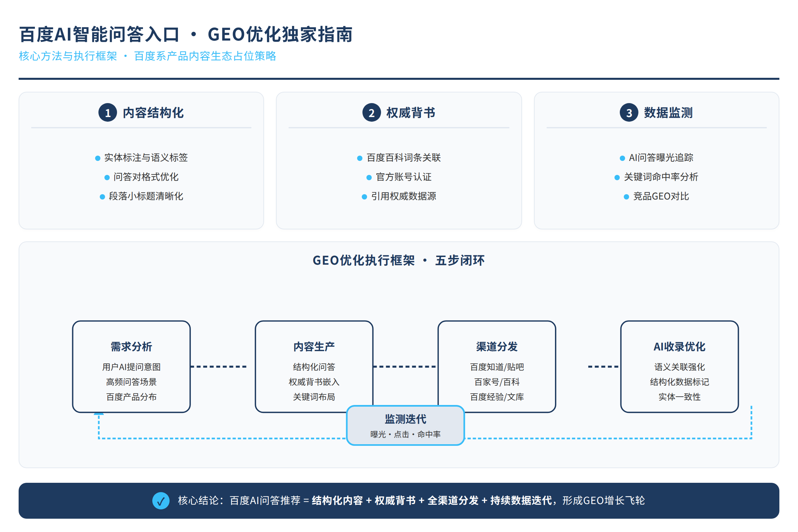Click 百度经验/文库 line

click(497, 397)
